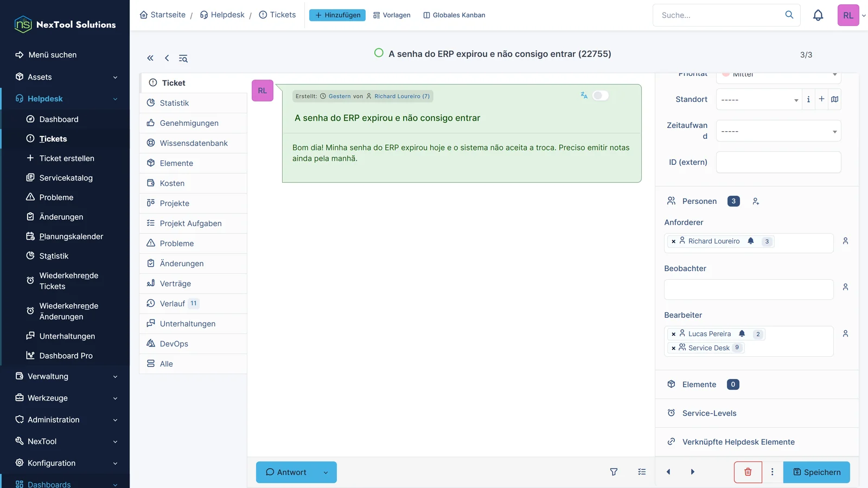Expand the Konfiguration sidebar menu
This screenshot has width=868, height=488.
pyautogui.click(x=65, y=463)
